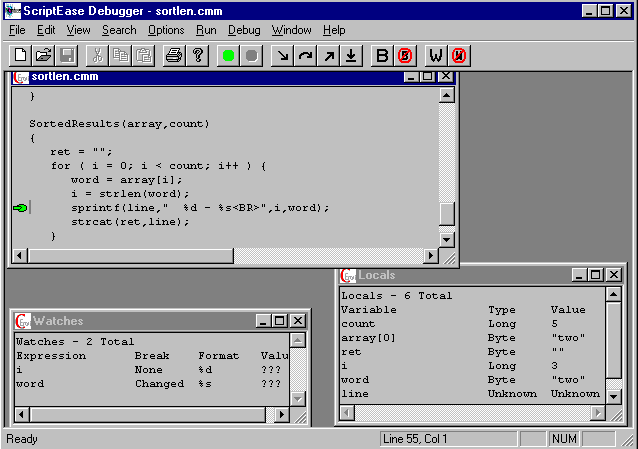
Task: Click the Open file toolbar icon
Action: [x=43, y=55]
